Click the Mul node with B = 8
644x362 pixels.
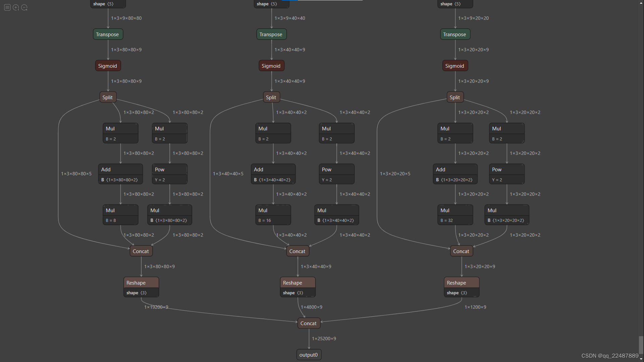pos(120,215)
